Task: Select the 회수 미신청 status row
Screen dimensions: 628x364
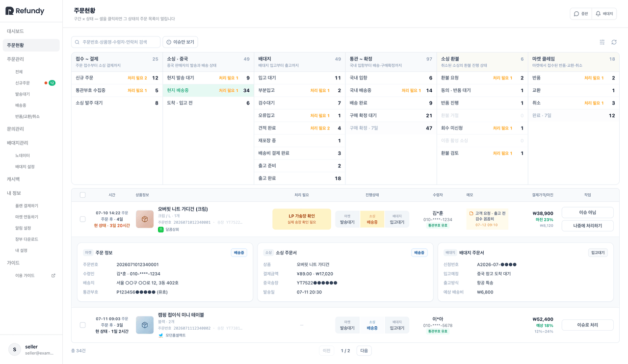Action: (482, 128)
